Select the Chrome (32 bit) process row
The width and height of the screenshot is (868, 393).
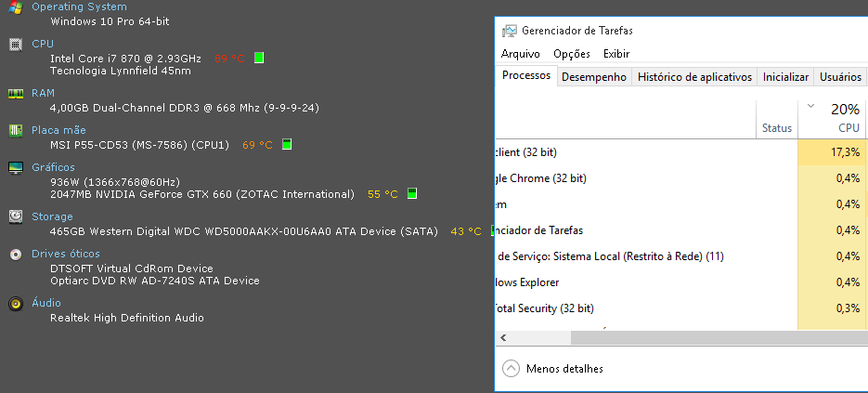pyautogui.click(x=680, y=178)
